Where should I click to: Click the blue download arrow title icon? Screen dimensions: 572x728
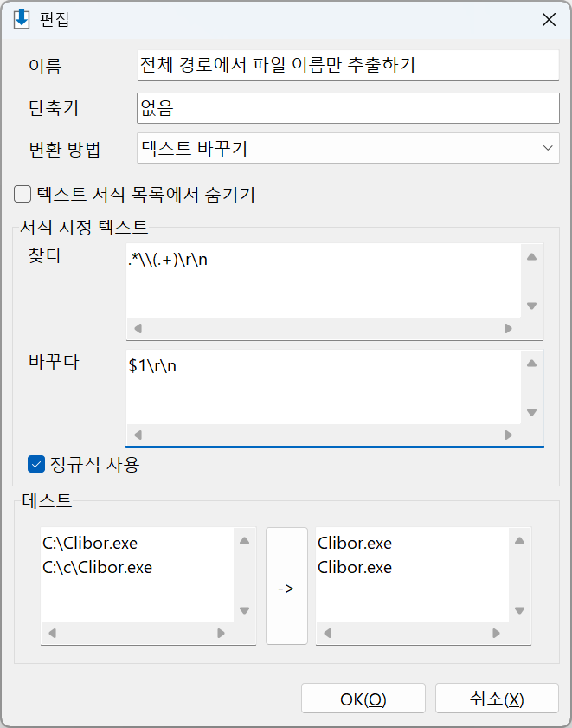click(22, 20)
